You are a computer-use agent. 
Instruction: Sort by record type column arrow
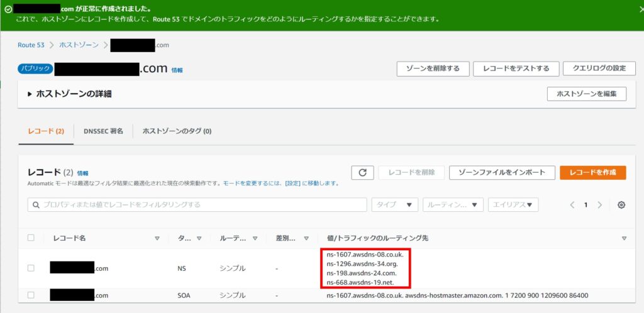point(199,238)
